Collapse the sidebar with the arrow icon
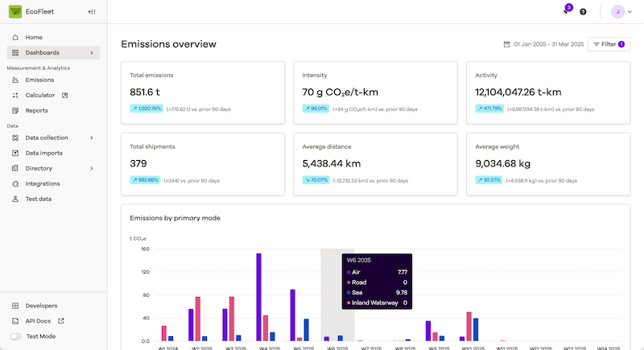The height and width of the screenshot is (350, 644). pos(92,12)
